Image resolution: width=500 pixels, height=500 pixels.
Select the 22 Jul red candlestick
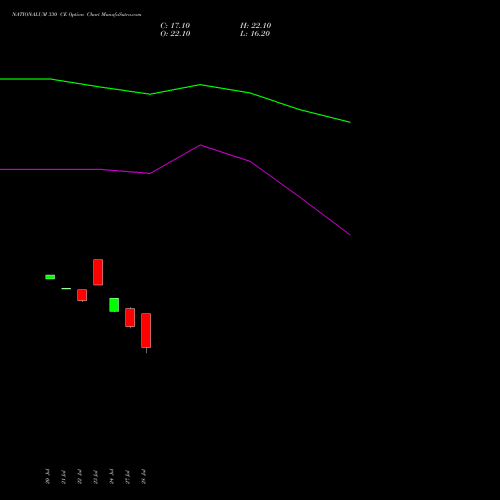(x=82, y=295)
